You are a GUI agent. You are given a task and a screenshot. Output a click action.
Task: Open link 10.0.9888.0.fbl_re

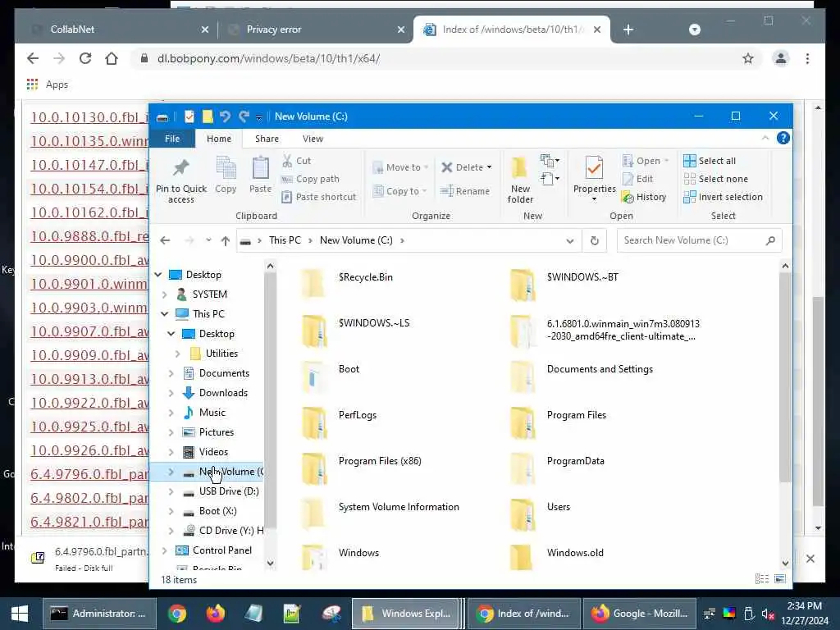coord(89,236)
